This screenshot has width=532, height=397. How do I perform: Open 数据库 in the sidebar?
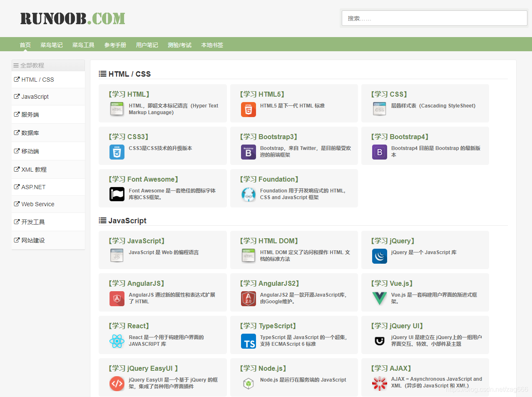(48, 133)
